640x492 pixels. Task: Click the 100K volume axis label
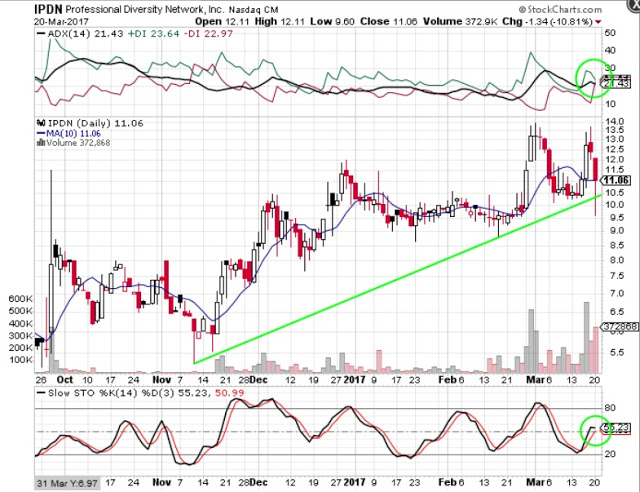[x=20, y=360]
